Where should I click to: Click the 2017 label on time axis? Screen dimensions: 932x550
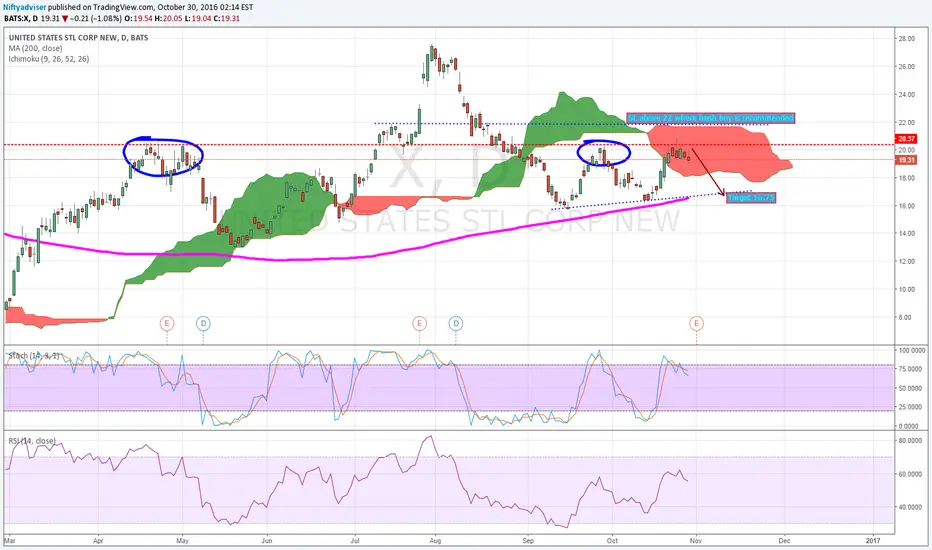pos(873,541)
